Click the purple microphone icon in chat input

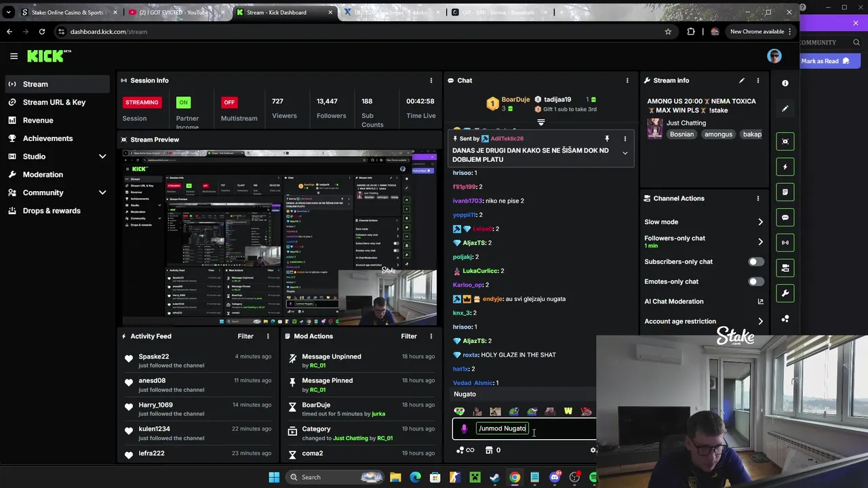464,428
